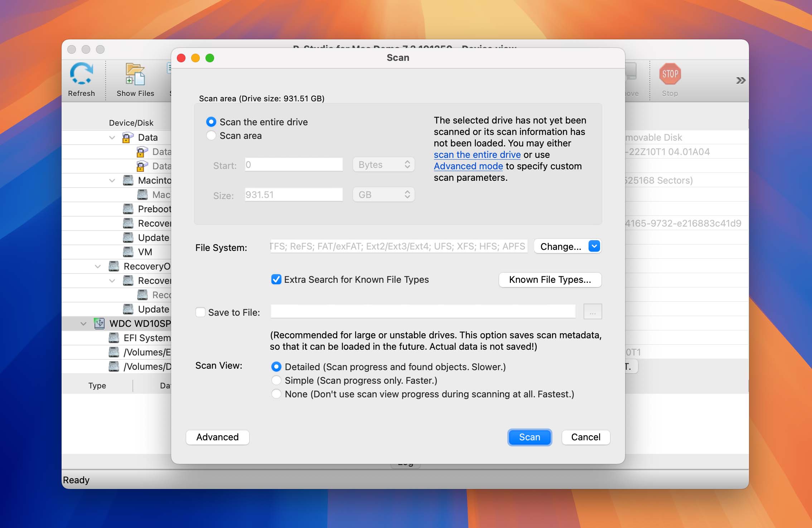Click the scan the entire drive link

(477, 155)
